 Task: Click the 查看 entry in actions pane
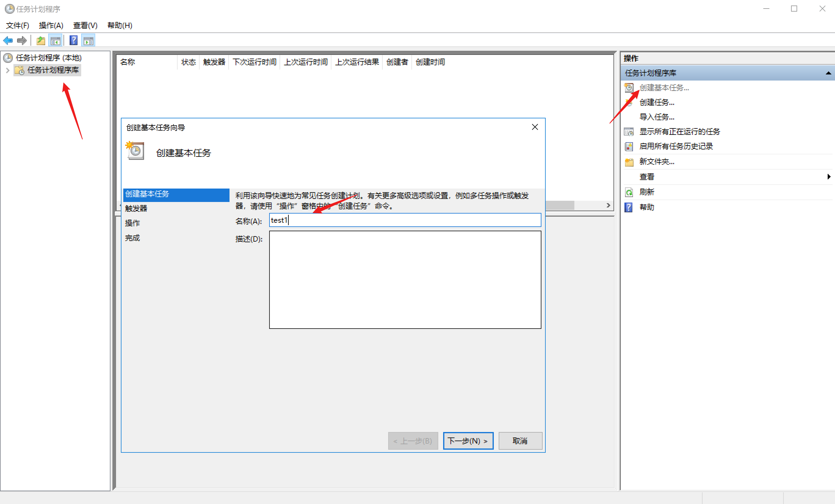tap(647, 177)
